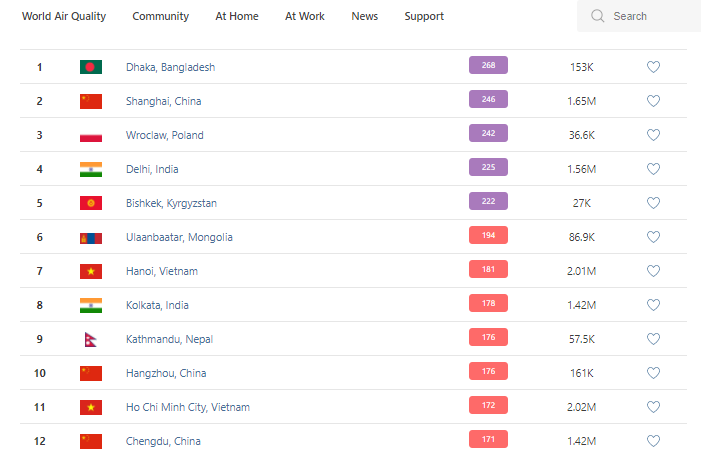Click heart icon for Ulaanbaatar, Mongolia
This screenshot has width=701, height=451.
[x=653, y=237]
